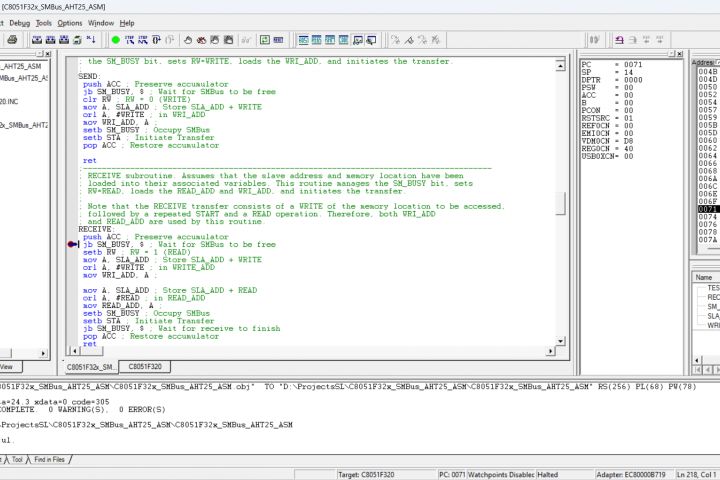Click the single Step icon
The height and width of the screenshot is (480, 720).
(129, 40)
